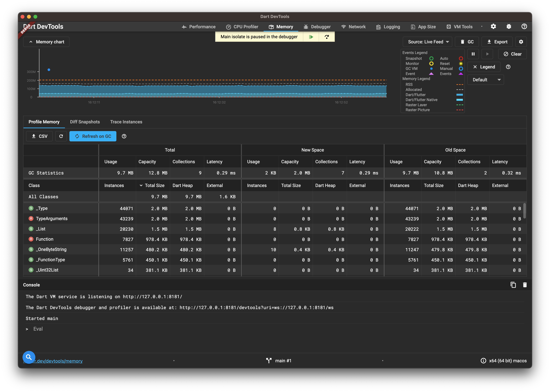Switch to the Performance tab
Image resolution: width=550 pixels, height=392 pixels.
coord(198,27)
